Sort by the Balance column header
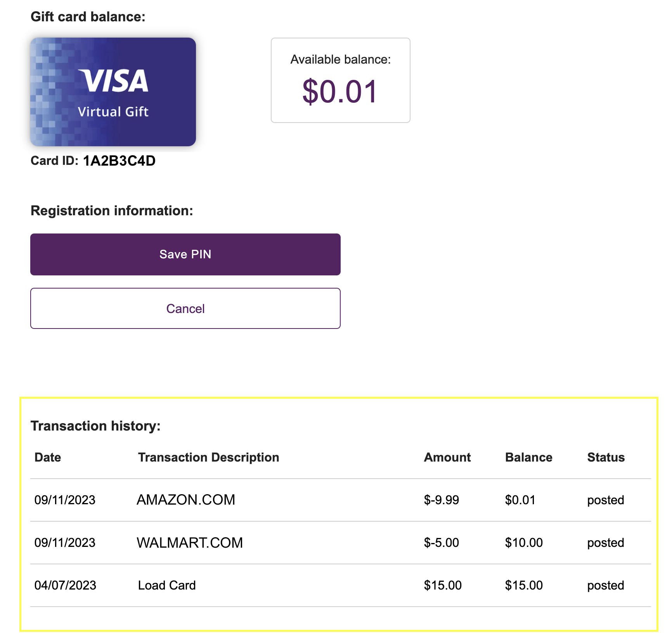 coord(528,457)
